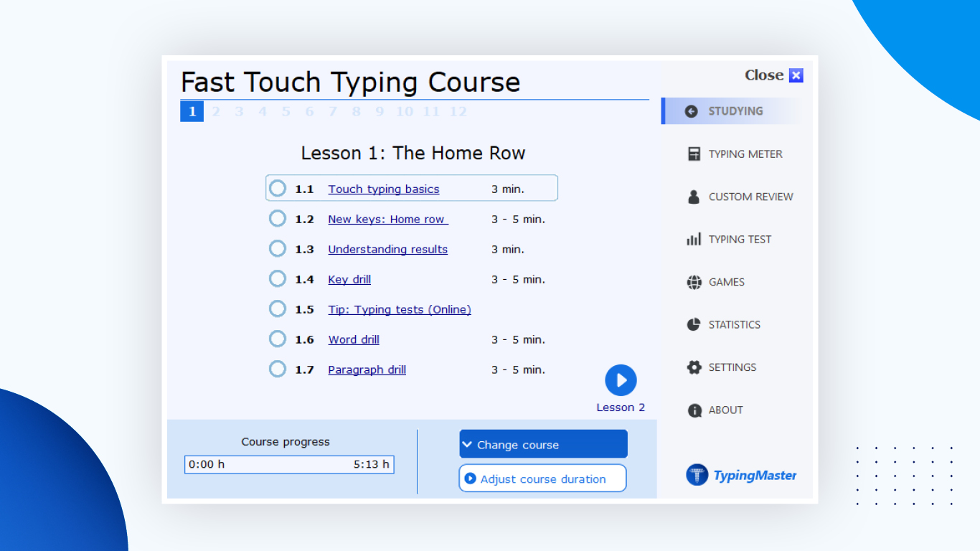Switch to lesson tab 7

[x=332, y=111]
